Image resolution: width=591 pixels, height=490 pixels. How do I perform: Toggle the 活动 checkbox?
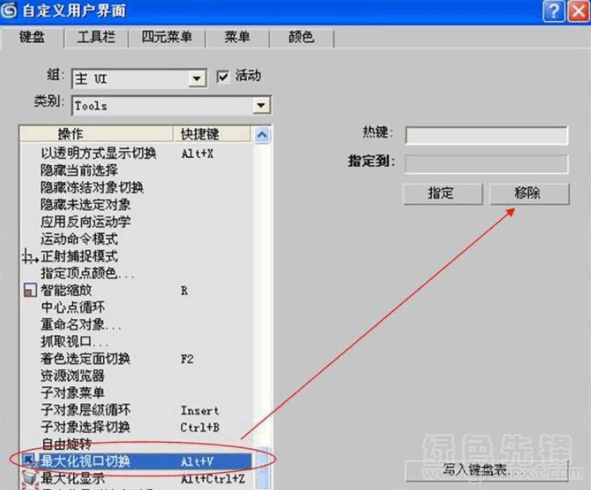pyautogui.click(x=222, y=77)
